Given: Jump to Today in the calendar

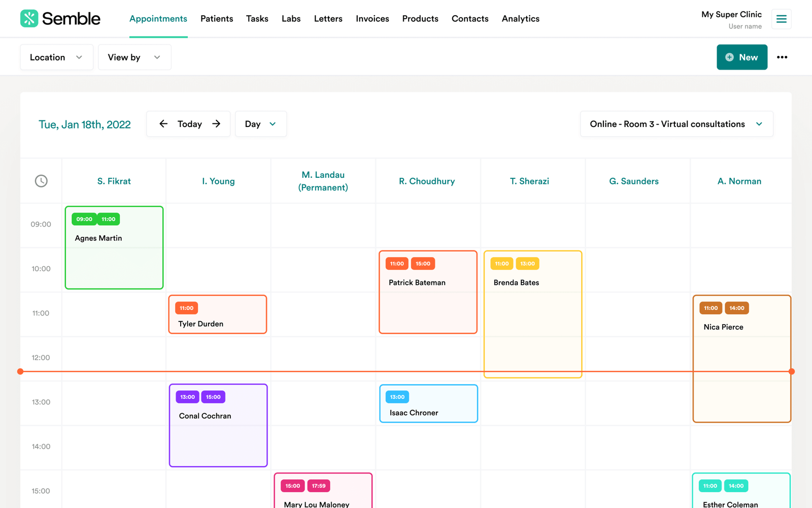Looking at the screenshot, I should [x=189, y=124].
